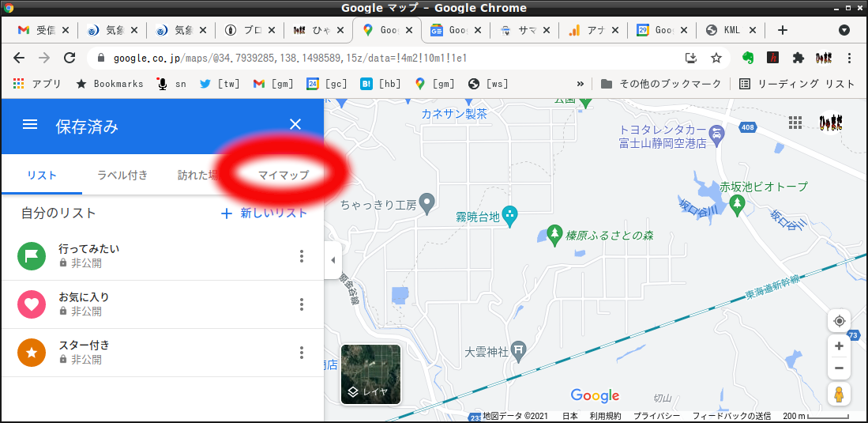Click the install app icon in address bar
The image size is (868, 423).
tap(690, 58)
